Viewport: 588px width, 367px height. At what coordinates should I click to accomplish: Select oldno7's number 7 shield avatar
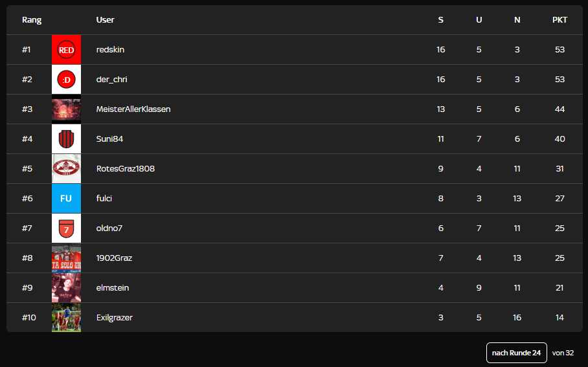coord(66,228)
